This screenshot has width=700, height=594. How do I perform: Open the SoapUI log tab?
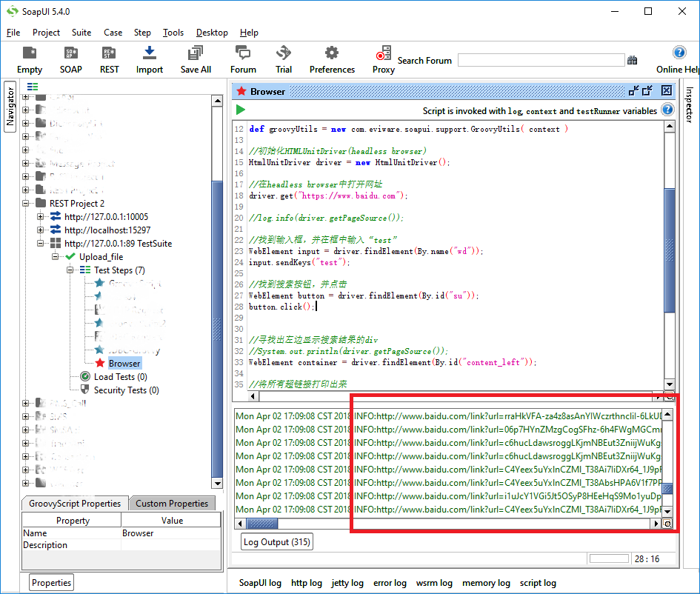point(260,583)
